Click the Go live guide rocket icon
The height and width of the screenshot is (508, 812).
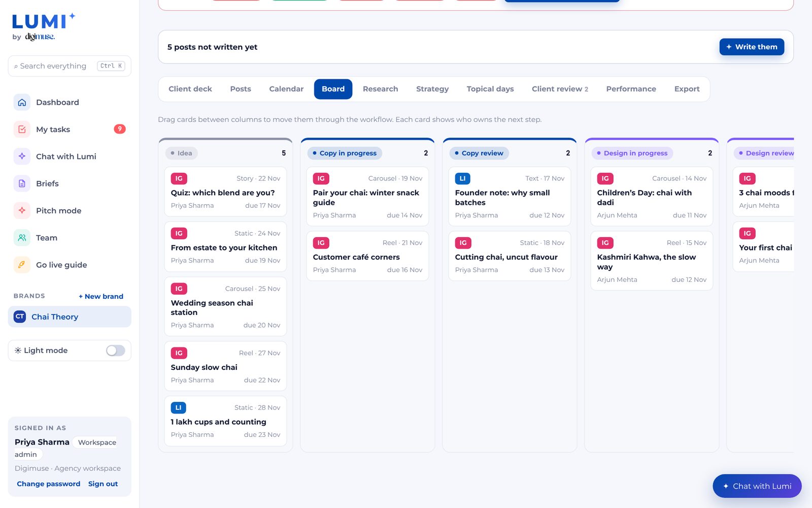click(22, 265)
